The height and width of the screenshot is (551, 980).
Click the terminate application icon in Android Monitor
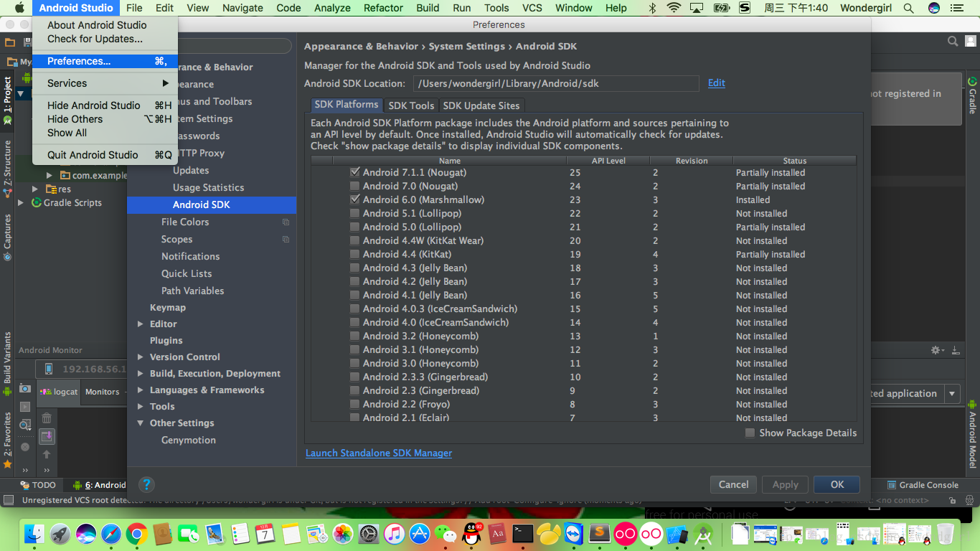pyautogui.click(x=25, y=447)
